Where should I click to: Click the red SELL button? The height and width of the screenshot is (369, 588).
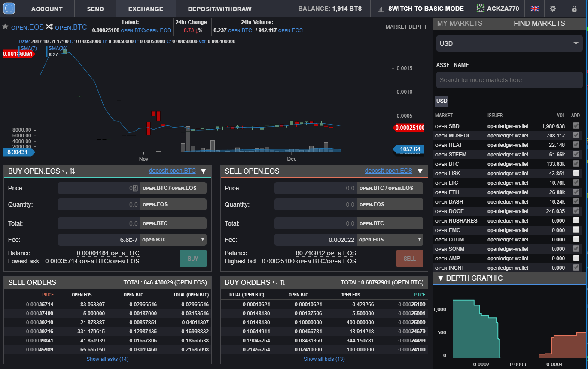[410, 259]
